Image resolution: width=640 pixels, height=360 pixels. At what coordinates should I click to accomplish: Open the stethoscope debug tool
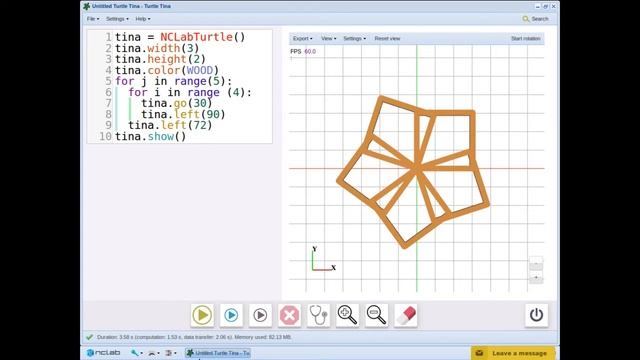pos(318,315)
